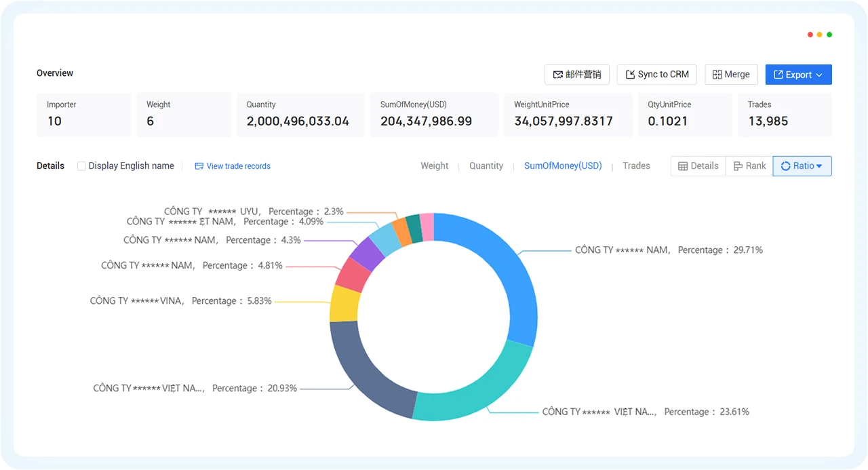Expand the Export dropdown chevron
The width and height of the screenshot is (868, 470).
click(819, 75)
